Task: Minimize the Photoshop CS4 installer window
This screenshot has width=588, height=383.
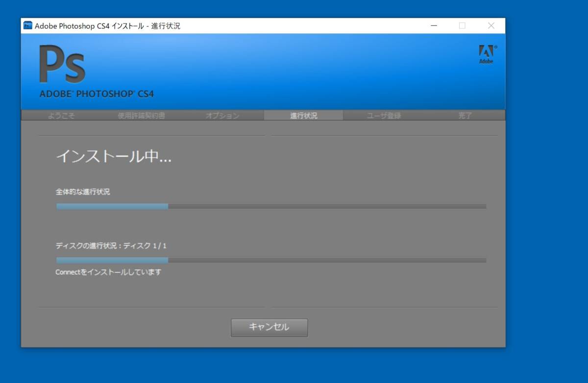Action: click(434, 26)
